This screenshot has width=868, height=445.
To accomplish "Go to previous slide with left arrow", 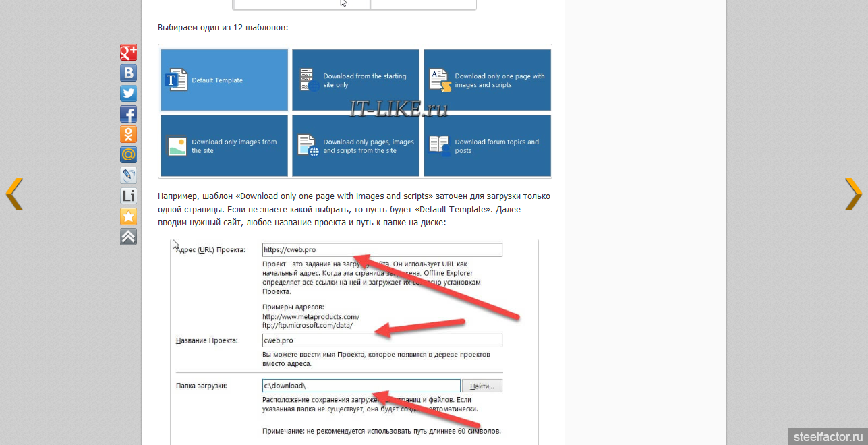I will click(x=14, y=194).
